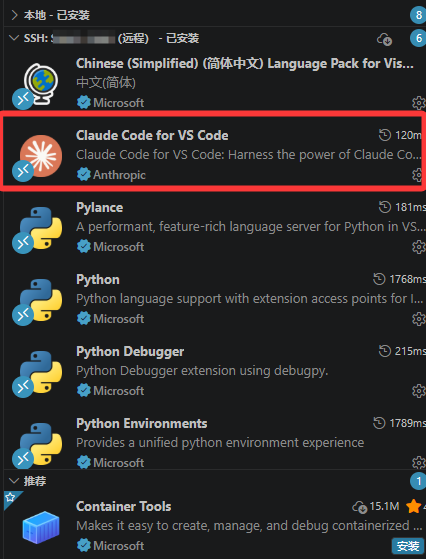The image size is (426, 559).
Task: Open manage gear for Python extension
Action: (419, 319)
